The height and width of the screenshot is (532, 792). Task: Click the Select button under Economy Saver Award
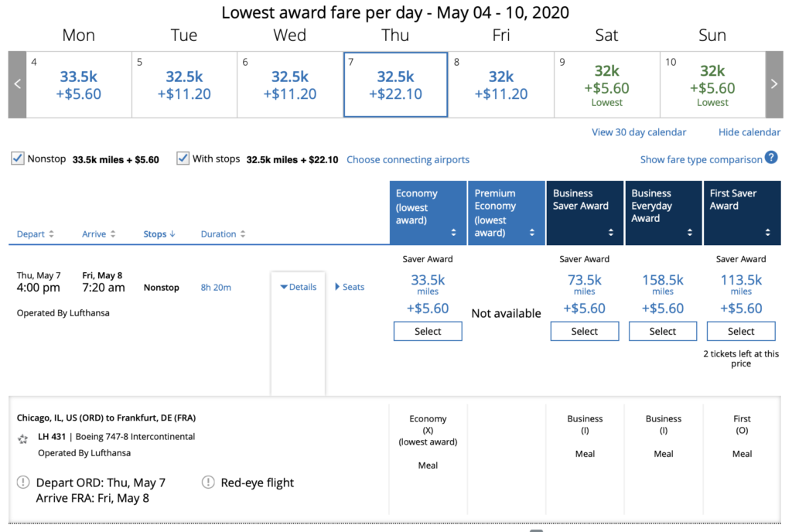(x=427, y=331)
